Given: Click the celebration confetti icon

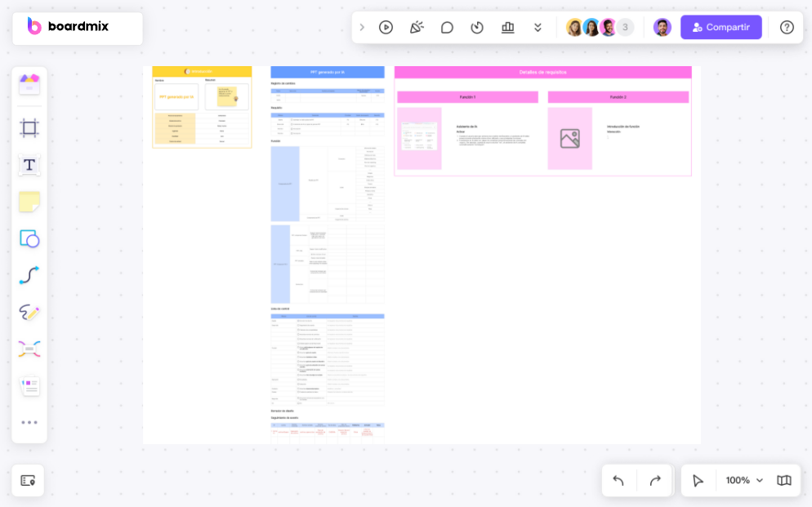Looking at the screenshot, I should [417, 28].
